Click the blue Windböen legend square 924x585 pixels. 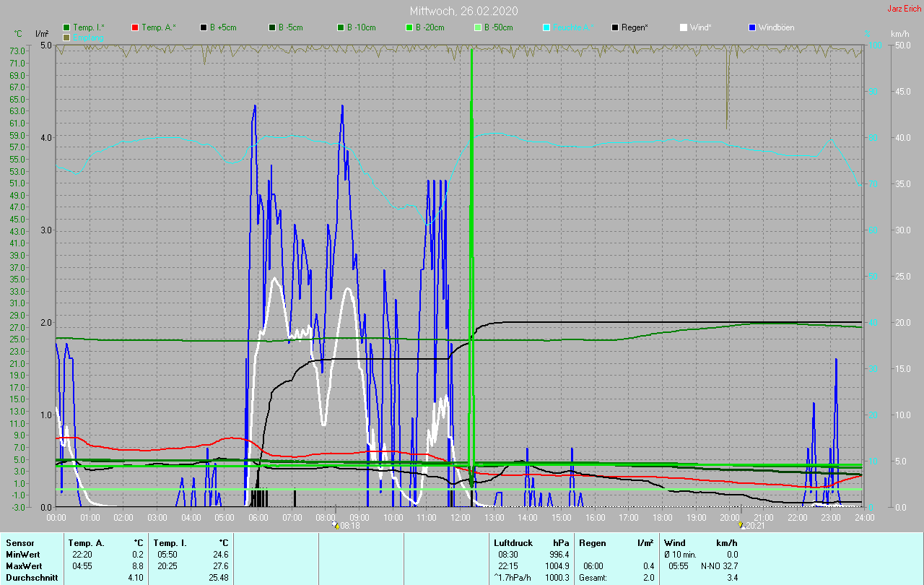click(752, 27)
